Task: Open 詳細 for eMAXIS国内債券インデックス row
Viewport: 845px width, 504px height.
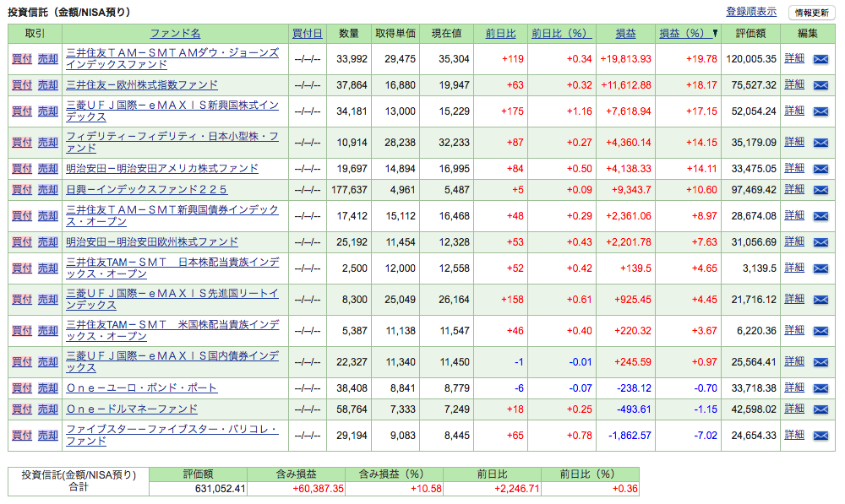Action: point(794,362)
